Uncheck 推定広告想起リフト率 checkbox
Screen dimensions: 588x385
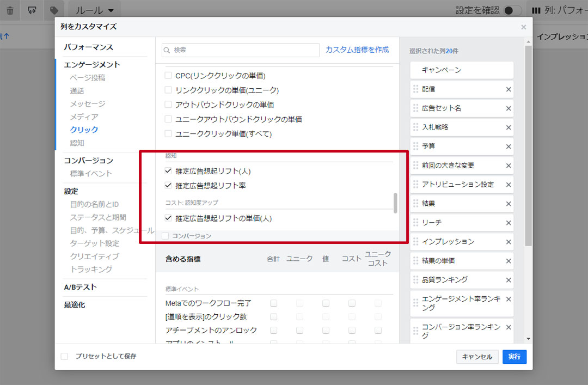[168, 186]
